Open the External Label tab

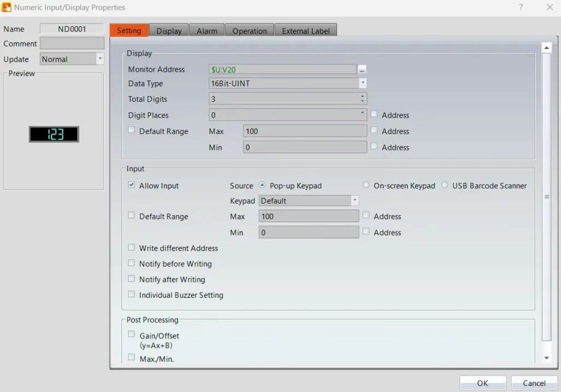(x=306, y=31)
